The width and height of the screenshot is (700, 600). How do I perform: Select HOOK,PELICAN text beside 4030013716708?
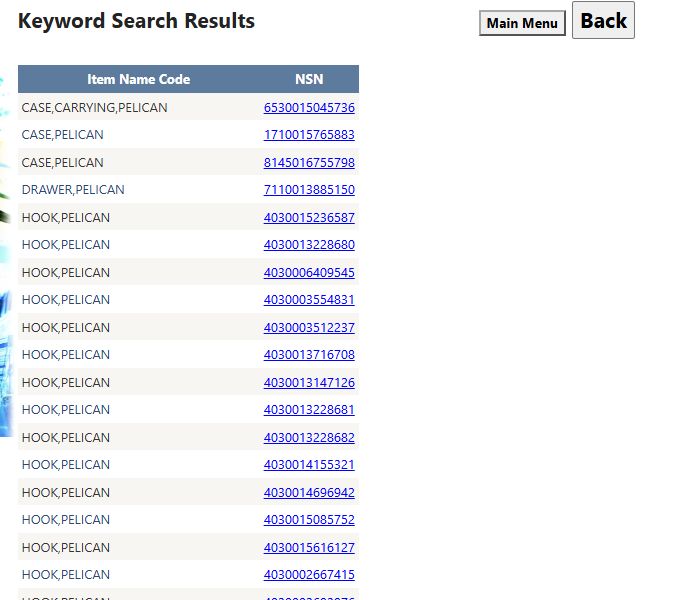tap(66, 354)
